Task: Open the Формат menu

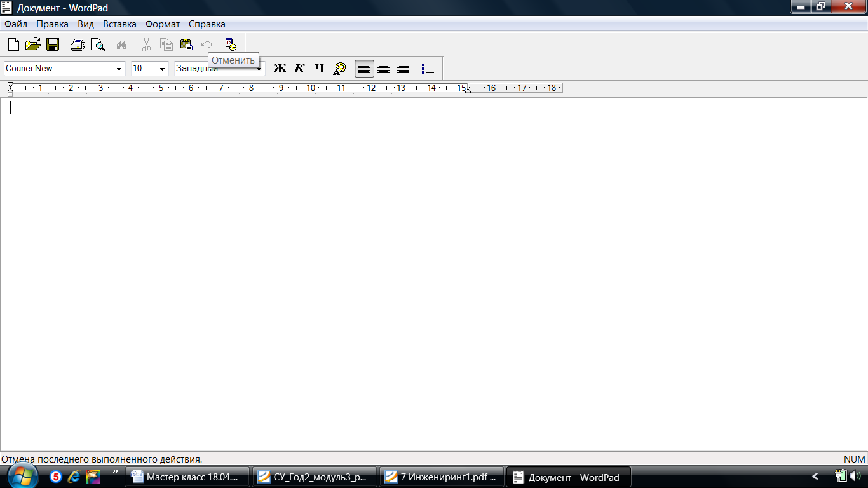Action: (163, 24)
